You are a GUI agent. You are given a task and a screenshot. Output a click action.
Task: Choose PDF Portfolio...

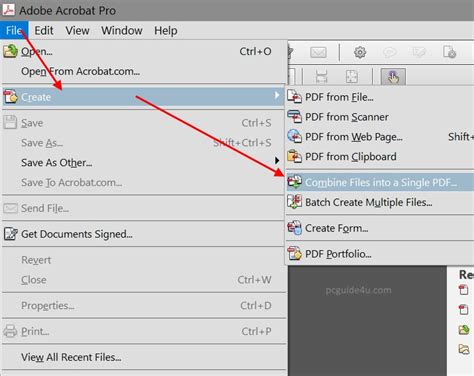380,254
